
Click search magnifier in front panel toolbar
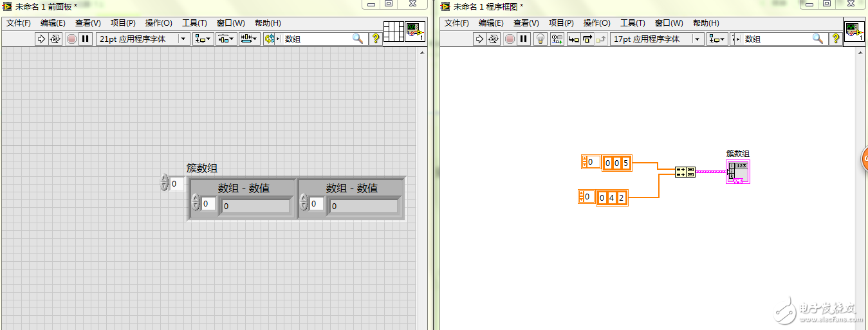(x=358, y=39)
